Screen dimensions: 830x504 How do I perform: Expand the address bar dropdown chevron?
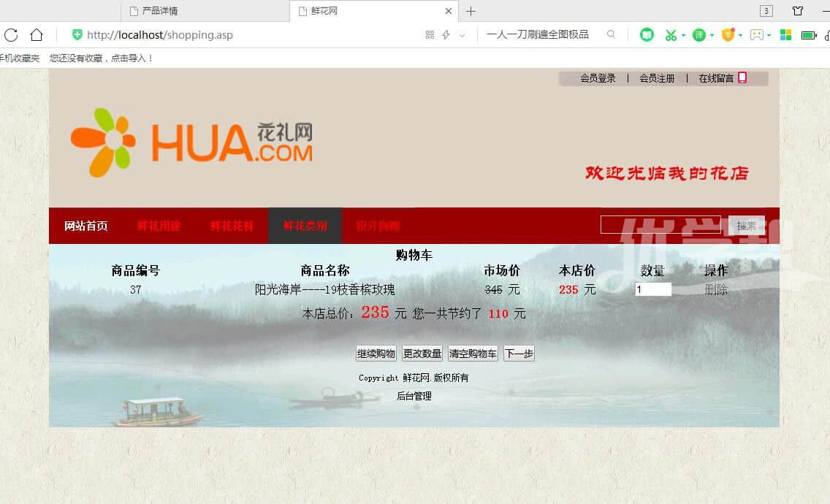(x=462, y=35)
